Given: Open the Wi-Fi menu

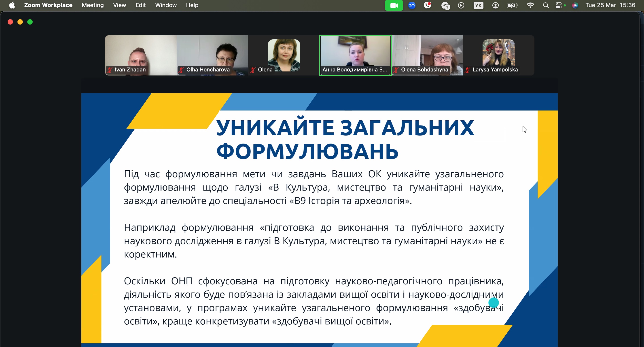Looking at the screenshot, I should [x=530, y=5].
